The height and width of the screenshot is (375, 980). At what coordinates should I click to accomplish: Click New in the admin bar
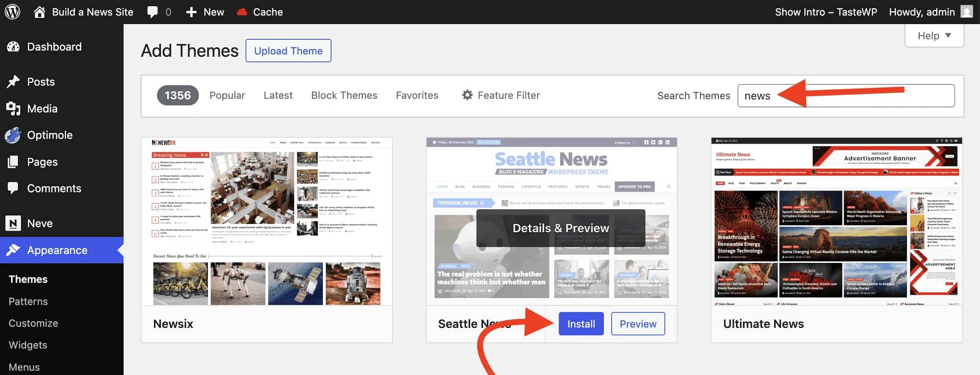(214, 12)
